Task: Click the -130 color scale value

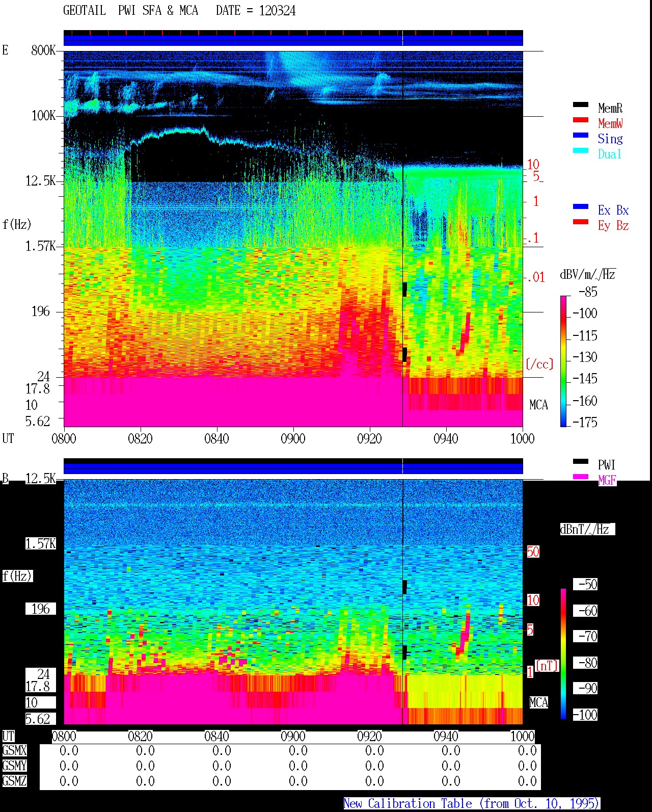Action: tap(585, 357)
